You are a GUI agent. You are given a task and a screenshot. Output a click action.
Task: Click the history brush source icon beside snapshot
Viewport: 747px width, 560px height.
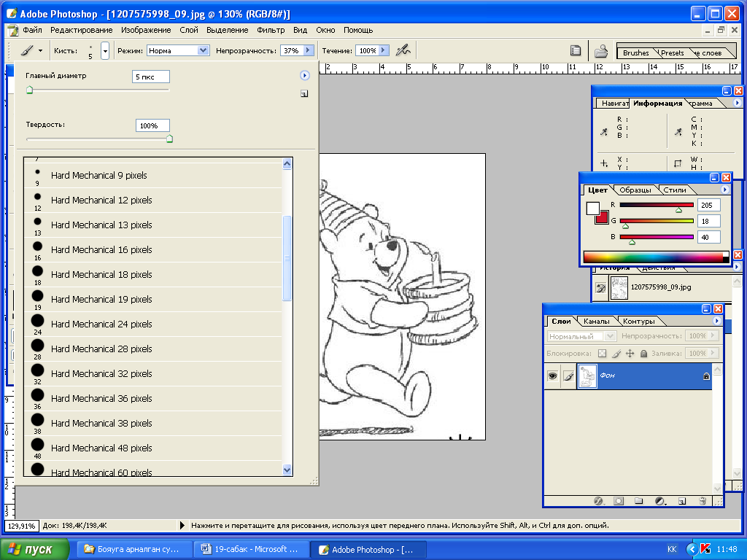(601, 287)
